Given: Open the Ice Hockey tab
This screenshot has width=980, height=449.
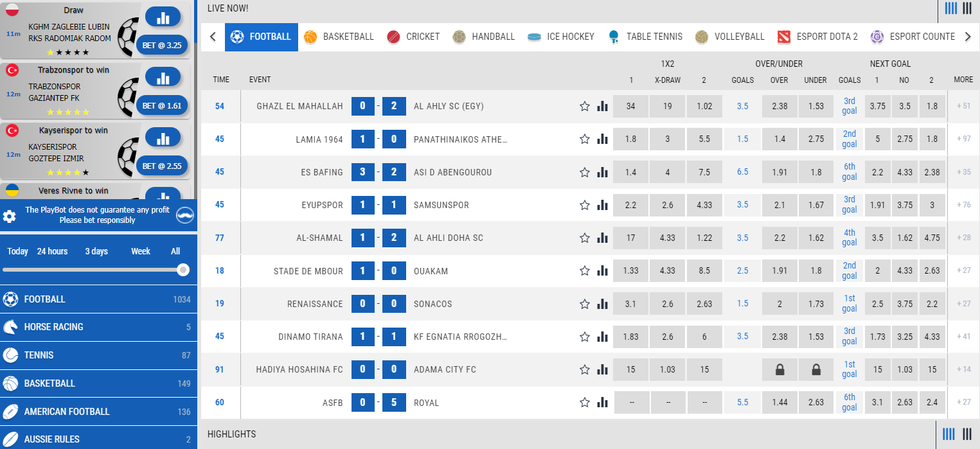Looking at the screenshot, I should coord(560,37).
